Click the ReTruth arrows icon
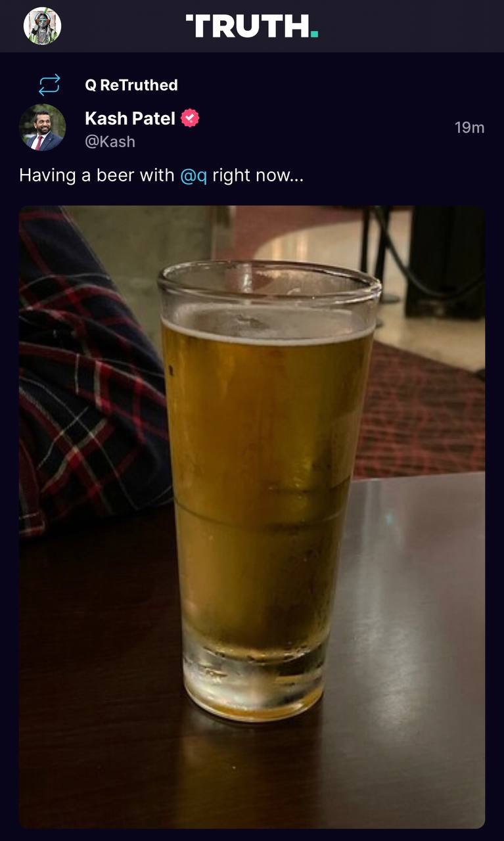The image size is (504, 841). [x=49, y=85]
